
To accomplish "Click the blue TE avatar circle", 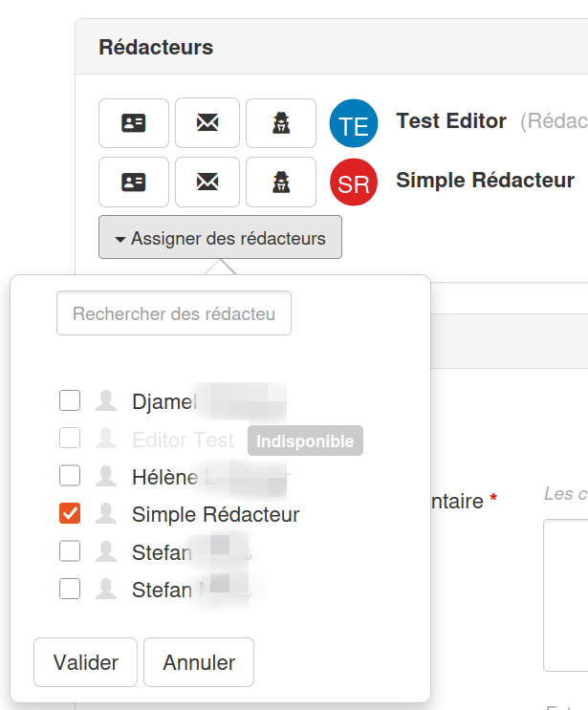I will click(354, 123).
